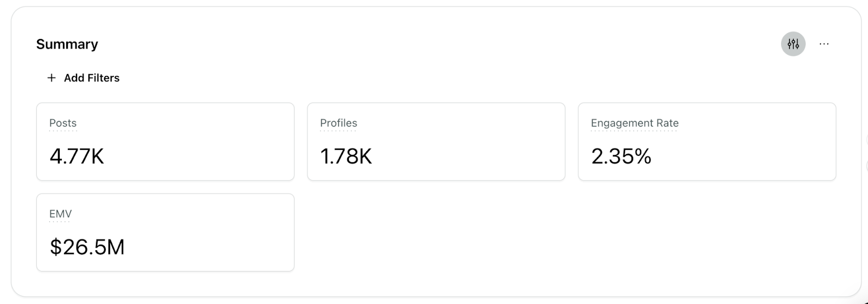This screenshot has height=304, width=868.
Task: Select the 2.35% engagement rate value
Action: (x=621, y=156)
